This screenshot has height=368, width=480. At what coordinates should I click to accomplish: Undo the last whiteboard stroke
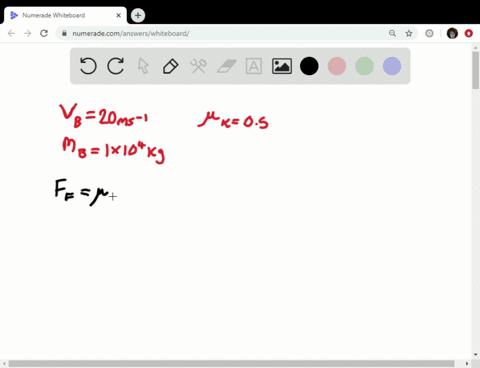[x=88, y=66]
